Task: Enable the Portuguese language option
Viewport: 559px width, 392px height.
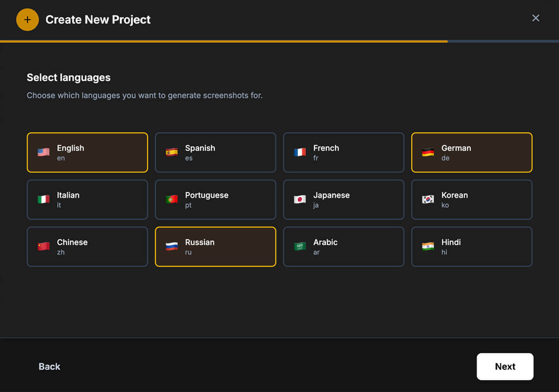Action: (x=215, y=199)
